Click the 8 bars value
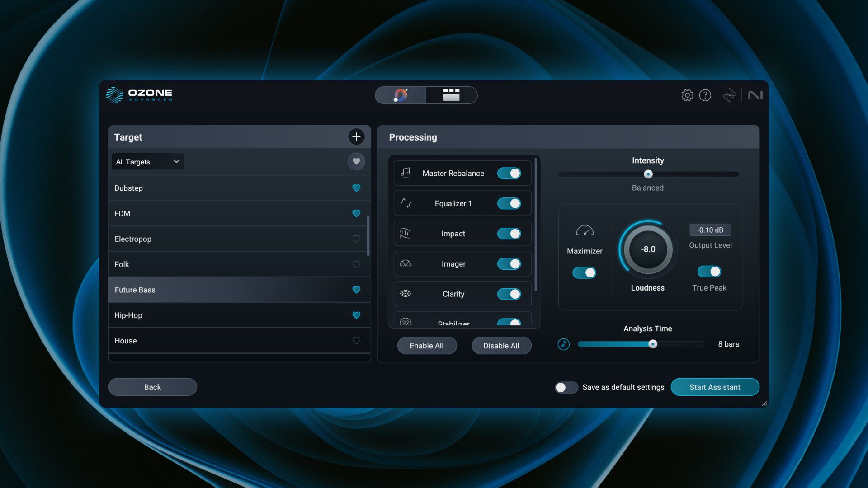The width and height of the screenshot is (868, 488). pos(729,344)
